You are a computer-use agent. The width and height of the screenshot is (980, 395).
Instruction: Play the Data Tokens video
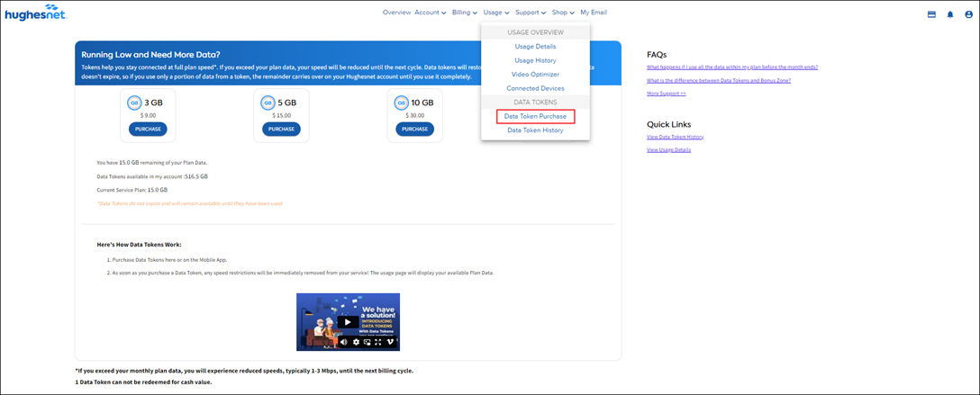click(348, 322)
